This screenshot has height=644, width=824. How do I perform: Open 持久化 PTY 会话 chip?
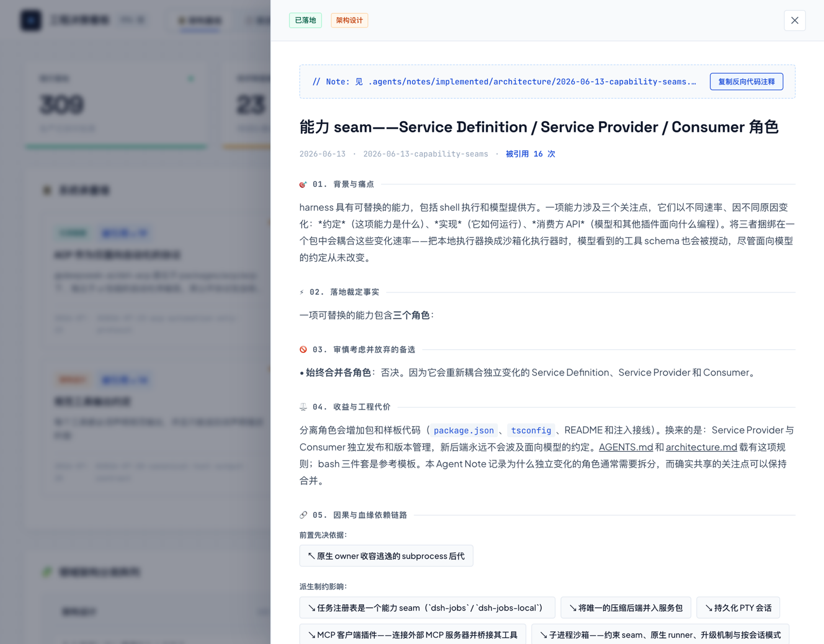(738, 608)
